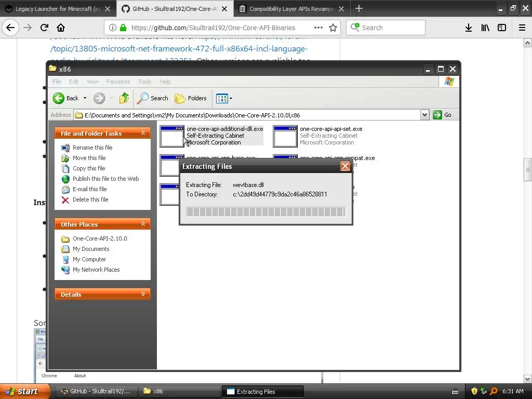Switch to Extracting Files taskbar button
Screen dimensions: 532x399
pyautogui.click(x=262, y=391)
